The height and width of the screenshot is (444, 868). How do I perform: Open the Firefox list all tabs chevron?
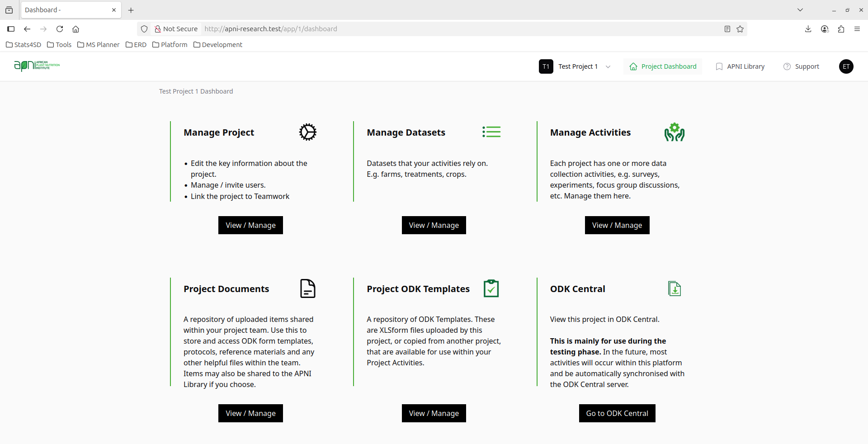(x=800, y=10)
